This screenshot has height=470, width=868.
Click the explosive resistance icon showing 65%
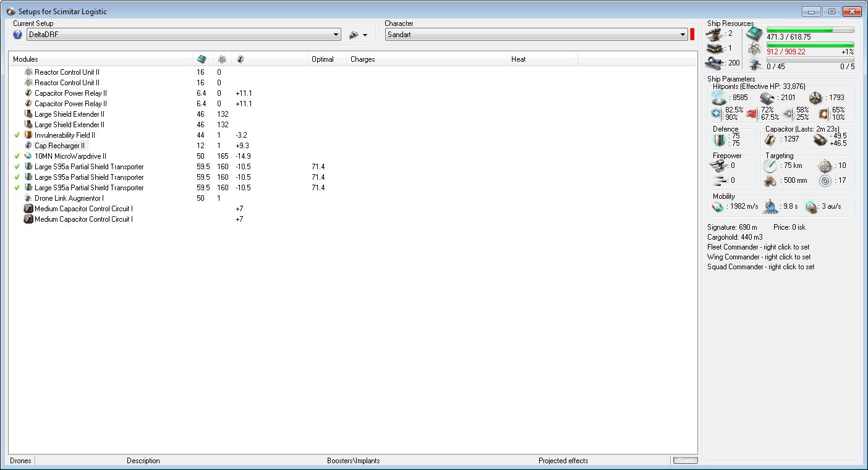823,114
